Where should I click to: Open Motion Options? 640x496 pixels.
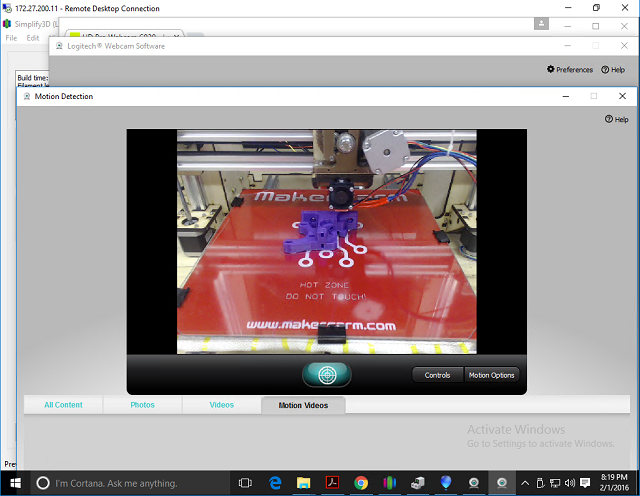point(491,375)
